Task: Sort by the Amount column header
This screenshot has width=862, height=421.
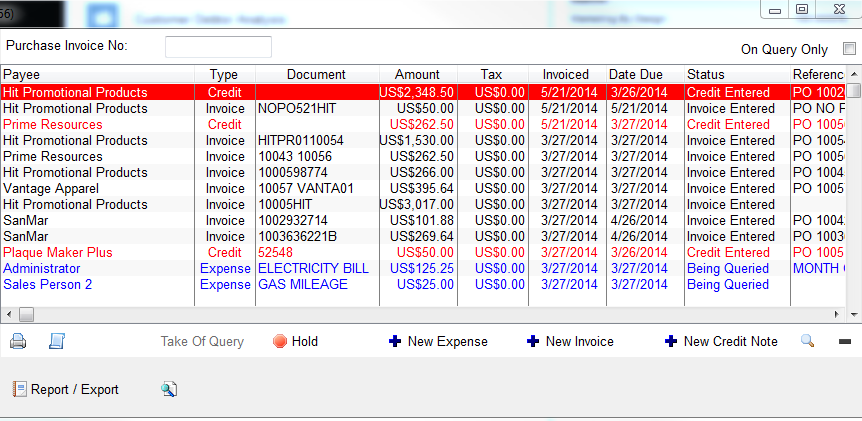Action: tap(418, 74)
